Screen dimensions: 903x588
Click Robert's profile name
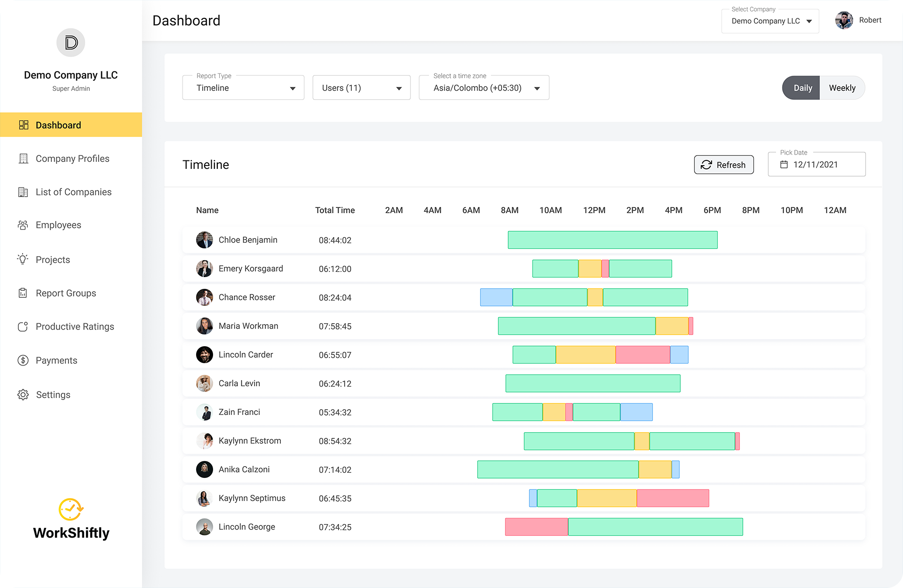pyautogui.click(x=870, y=20)
